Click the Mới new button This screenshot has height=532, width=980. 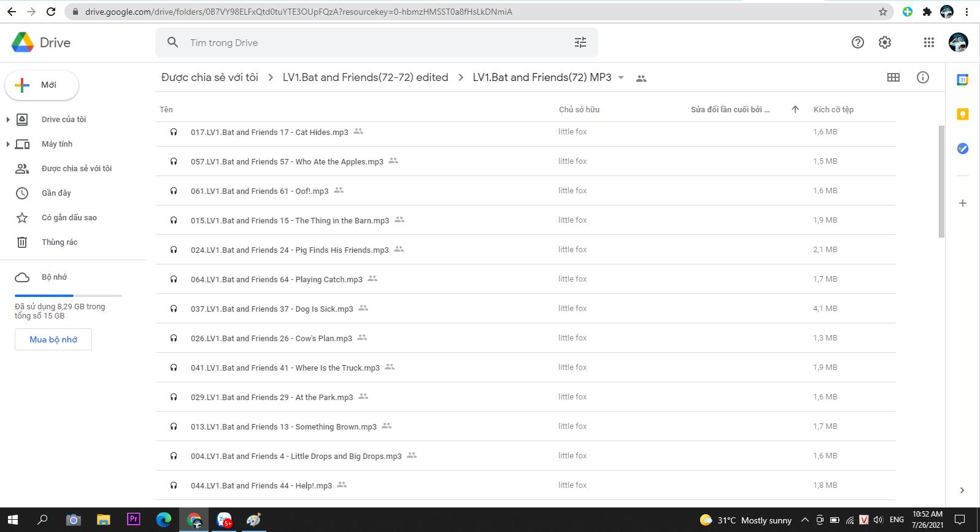(42, 85)
